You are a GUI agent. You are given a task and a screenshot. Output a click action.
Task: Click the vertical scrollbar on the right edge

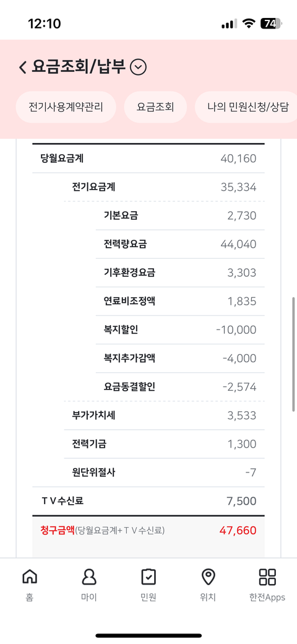294,354
